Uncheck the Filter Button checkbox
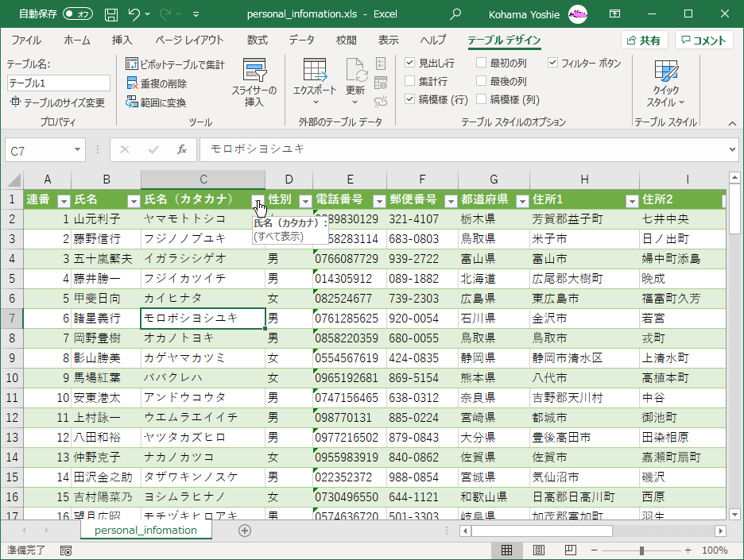Screen dimensions: 744x560 (552, 63)
